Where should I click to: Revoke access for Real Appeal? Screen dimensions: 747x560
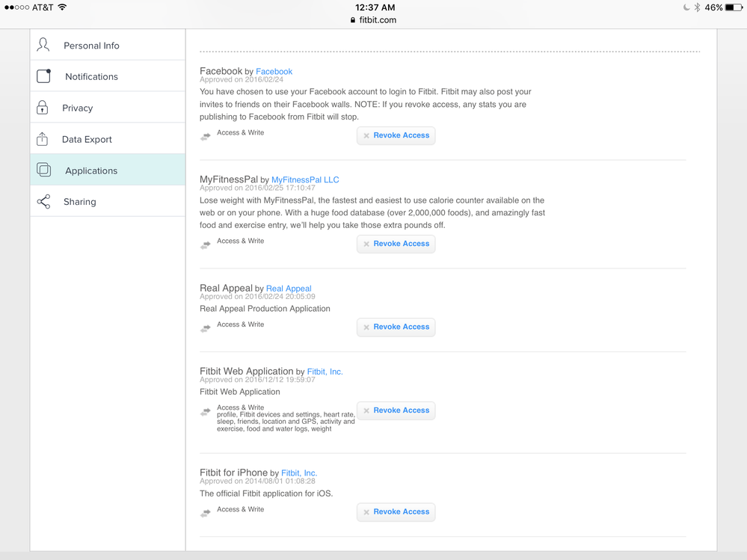click(x=396, y=327)
